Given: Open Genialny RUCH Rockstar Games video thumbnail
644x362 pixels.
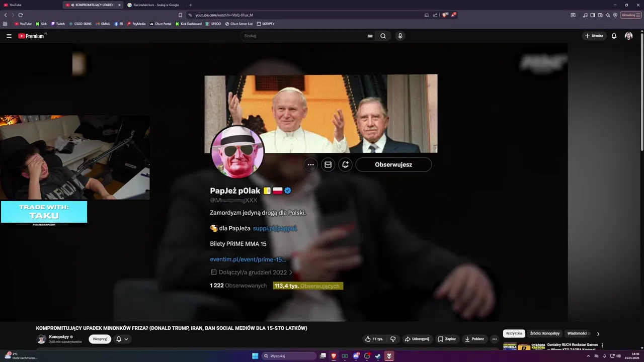Looking at the screenshot, I should click(x=523, y=346).
